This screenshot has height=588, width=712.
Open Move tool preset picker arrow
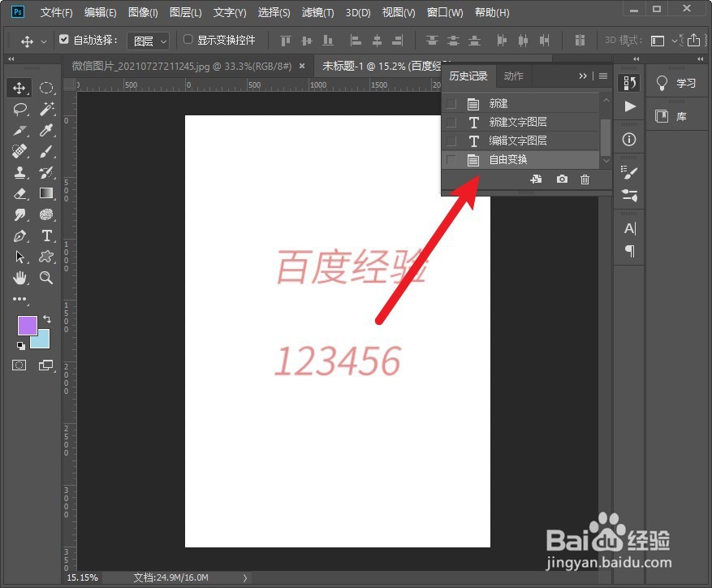44,41
